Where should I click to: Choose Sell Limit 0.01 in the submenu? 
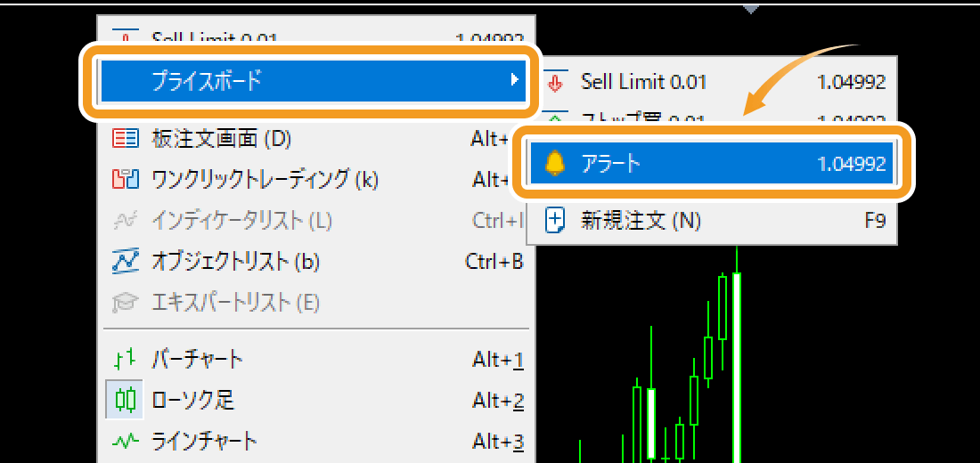[x=712, y=82]
